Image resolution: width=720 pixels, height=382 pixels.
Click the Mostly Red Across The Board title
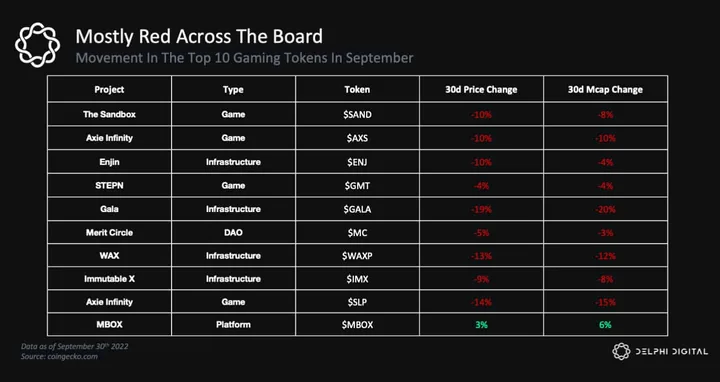(199, 36)
